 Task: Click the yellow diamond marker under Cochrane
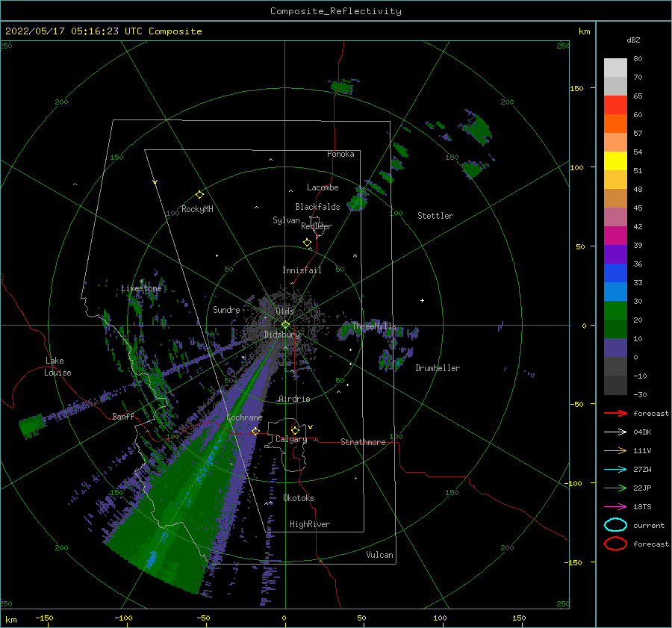(x=255, y=431)
